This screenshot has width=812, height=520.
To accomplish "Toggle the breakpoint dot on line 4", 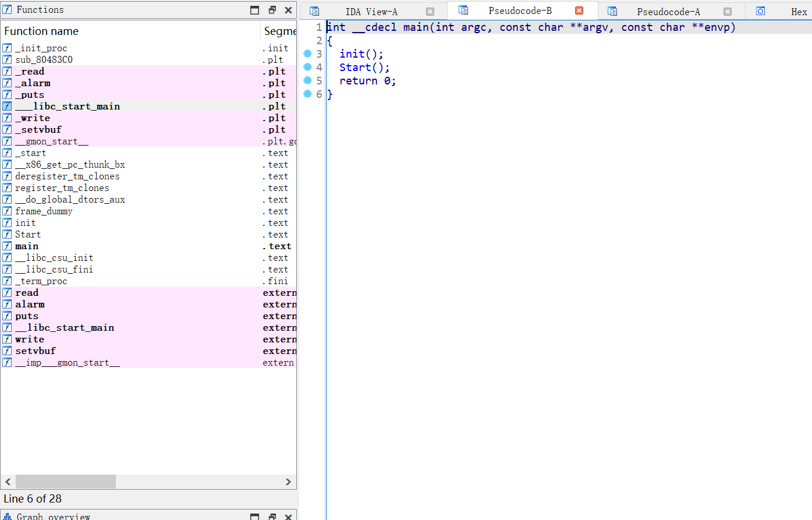I will (308, 67).
